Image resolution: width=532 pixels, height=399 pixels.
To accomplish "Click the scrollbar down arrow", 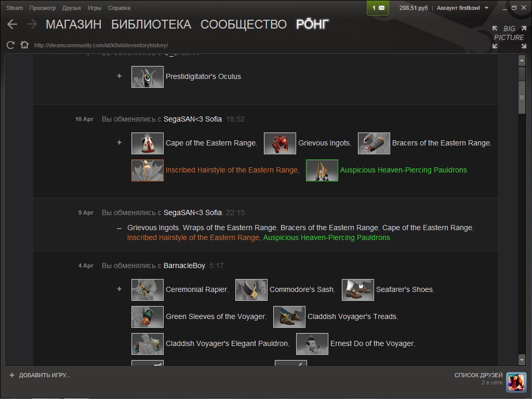I will tap(522, 360).
